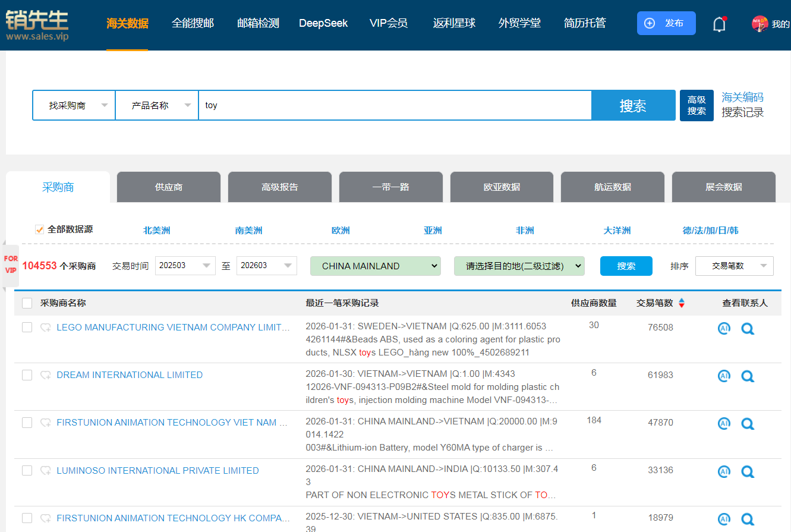Click follow icon beside Dream International Limited
791x532 pixels.
(x=45, y=375)
